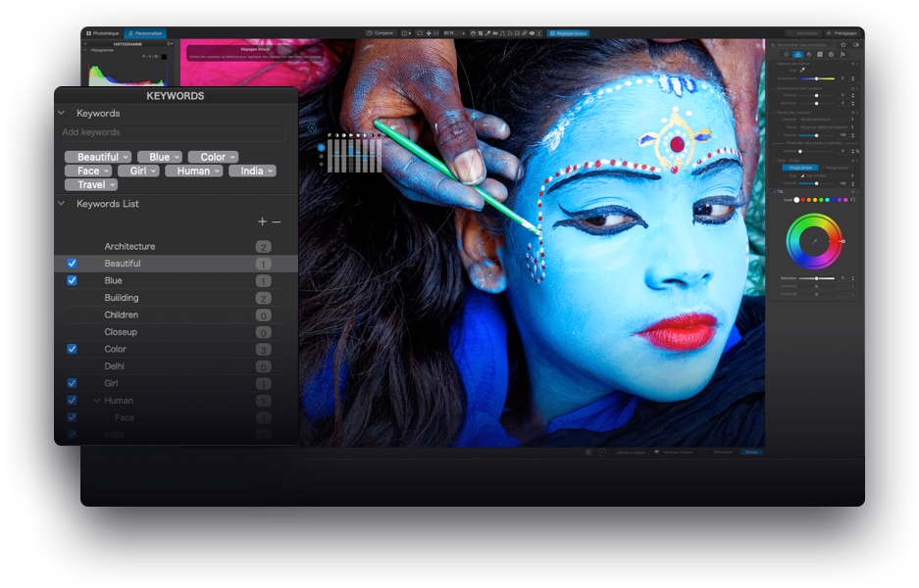Viewport: 919px width, 588px height.
Task: Uncheck the Blue keyword checkbox
Action: coord(72,280)
